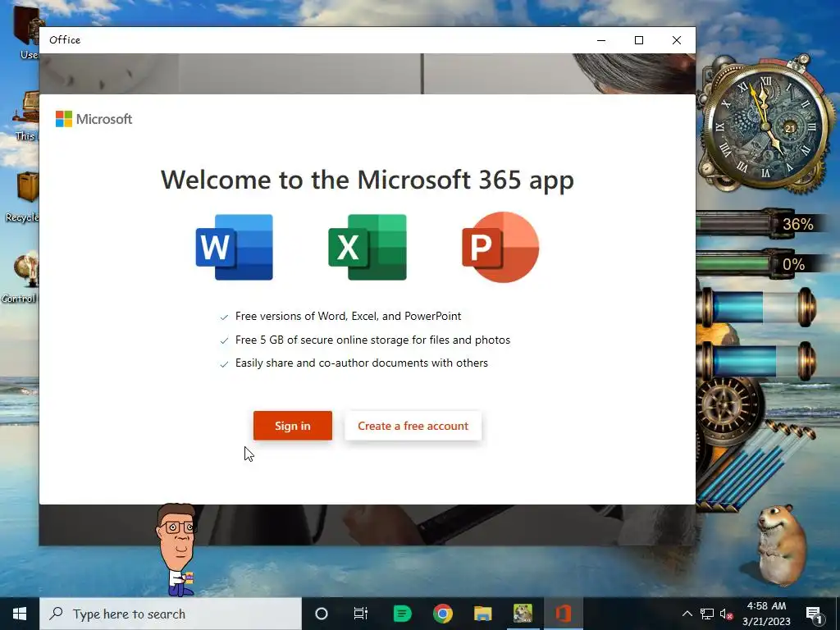Click the 0% meter gadget

pos(761,264)
